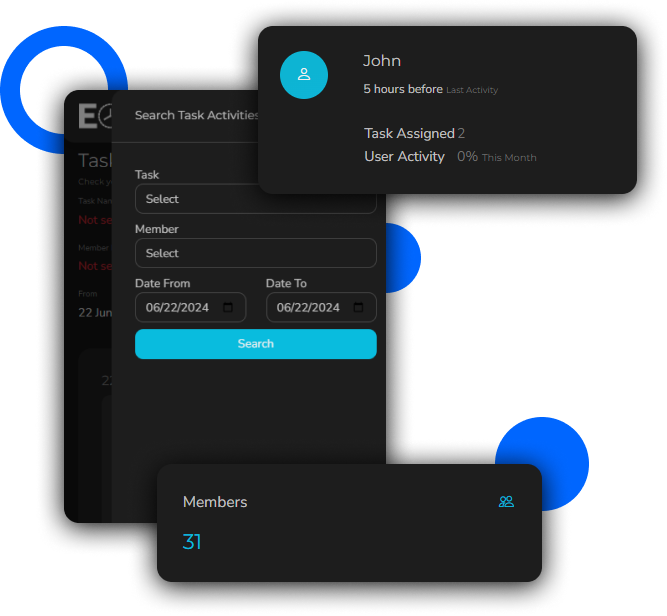This screenshot has width=667, height=616.
Task: Open the Date From calendar picker icon
Action: [x=228, y=308]
